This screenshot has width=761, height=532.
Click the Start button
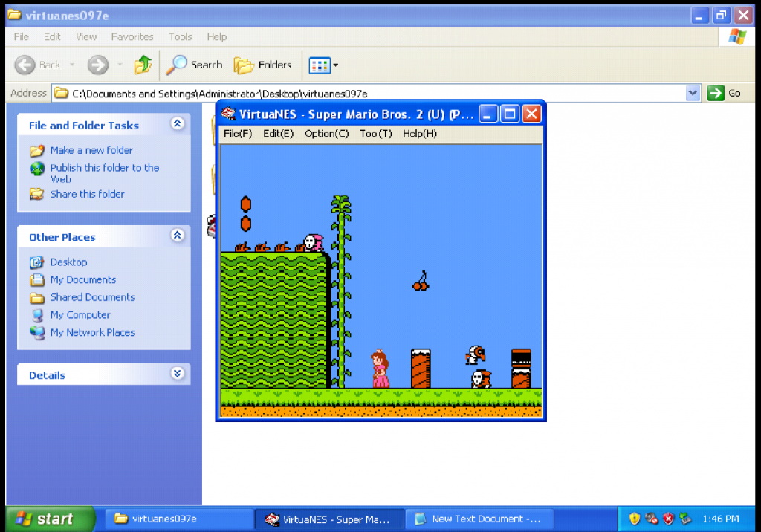(51, 519)
